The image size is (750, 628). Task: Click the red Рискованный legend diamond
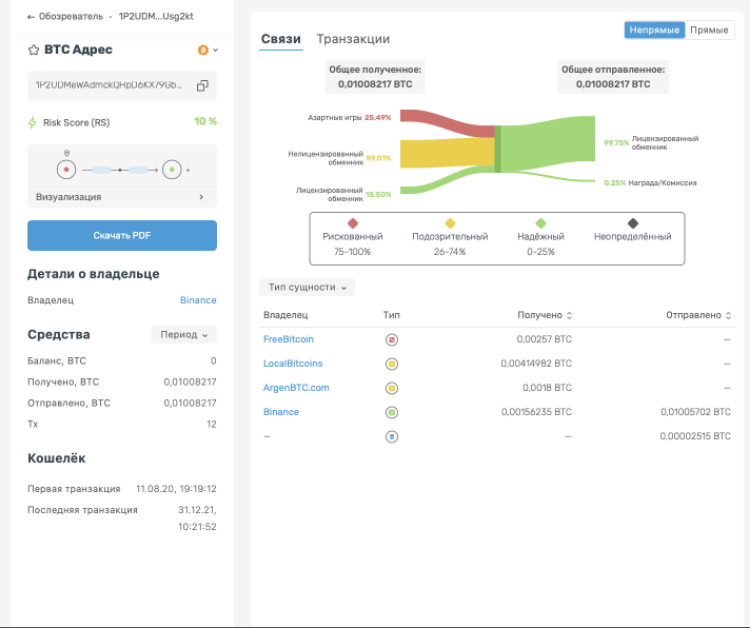pos(353,223)
